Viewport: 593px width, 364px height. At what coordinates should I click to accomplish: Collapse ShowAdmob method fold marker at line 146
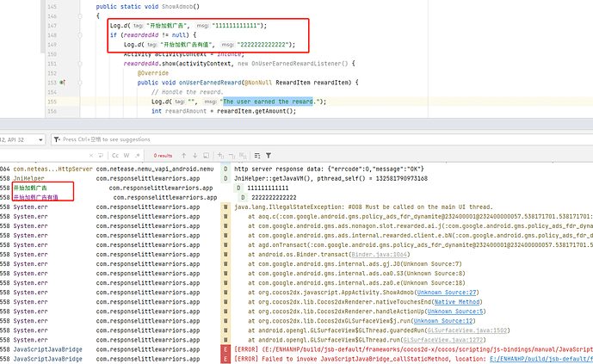click(x=80, y=16)
